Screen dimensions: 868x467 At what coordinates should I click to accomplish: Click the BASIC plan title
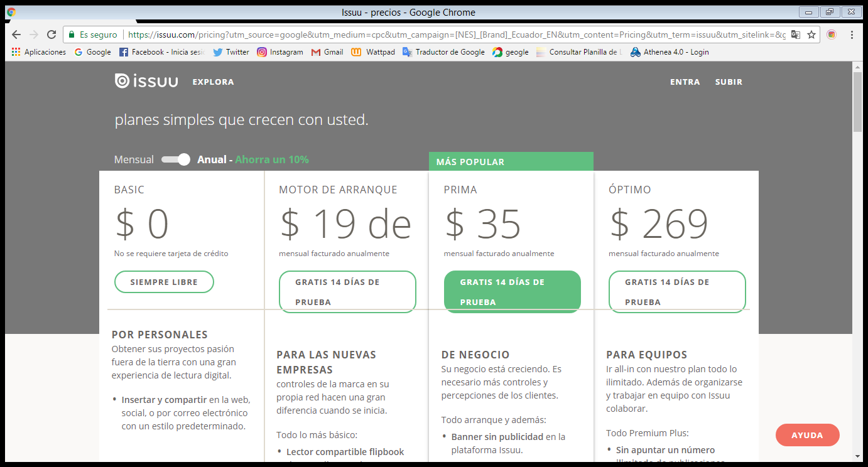pyautogui.click(x=129, y=190)
